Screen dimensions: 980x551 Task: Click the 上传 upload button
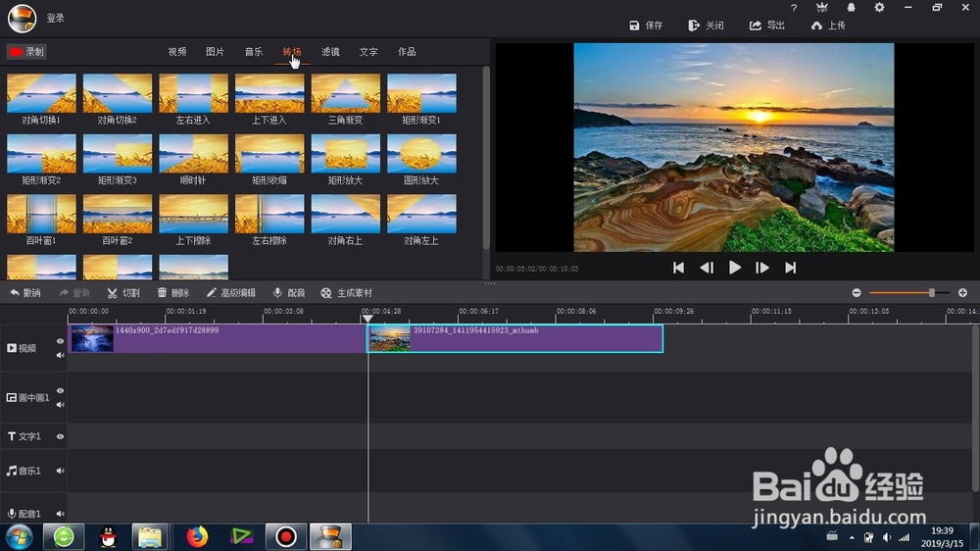point(828,25)
